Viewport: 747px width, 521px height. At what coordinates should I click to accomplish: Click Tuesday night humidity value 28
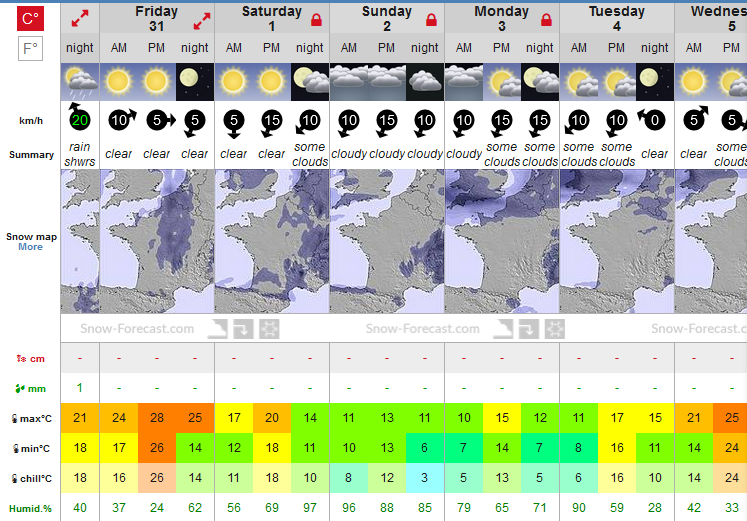[x=655, y=508]
